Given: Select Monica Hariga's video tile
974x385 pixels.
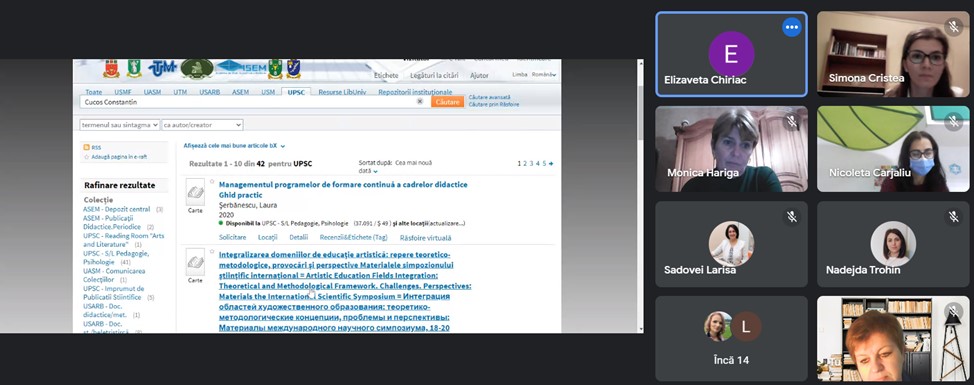Looking at the screenshot, I should [731, 149].
